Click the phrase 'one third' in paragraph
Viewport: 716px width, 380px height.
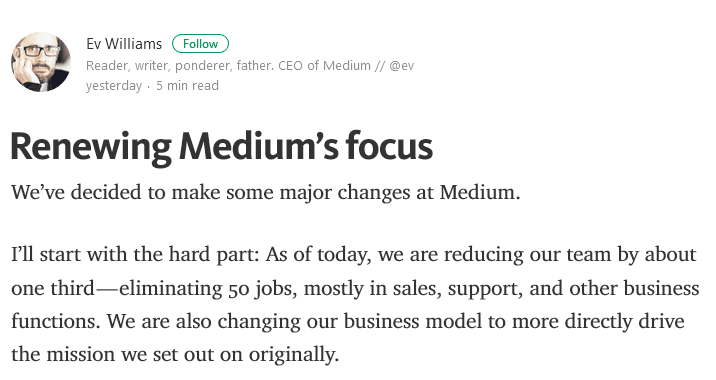point(53,289)
